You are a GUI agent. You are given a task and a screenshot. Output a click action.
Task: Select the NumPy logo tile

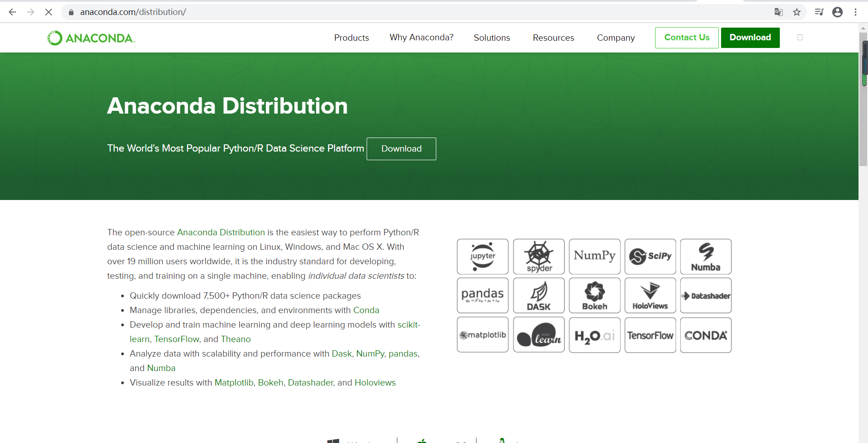point(594,257)
